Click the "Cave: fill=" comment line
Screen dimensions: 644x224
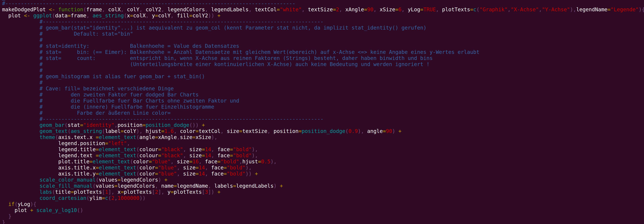(106, 89)
